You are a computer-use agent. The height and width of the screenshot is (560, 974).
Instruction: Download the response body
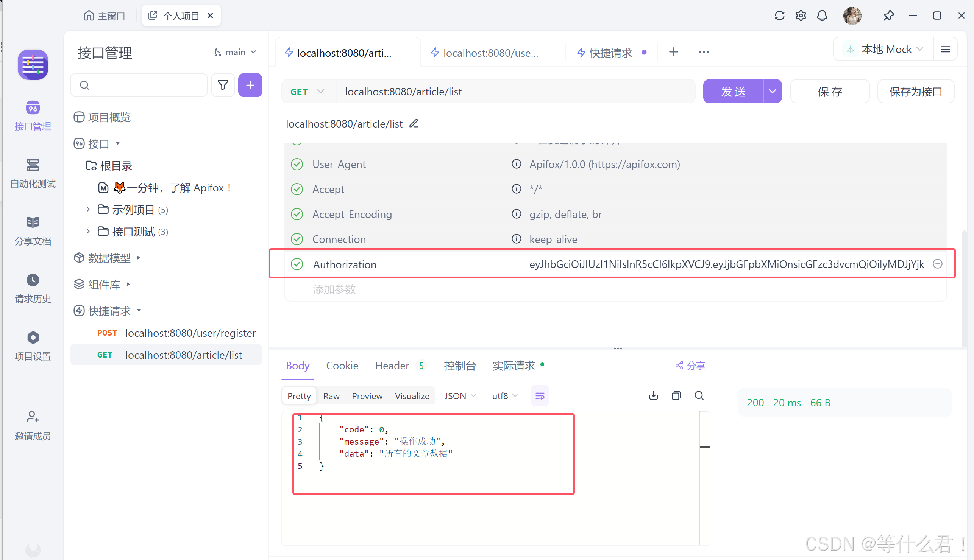[653, 395]
